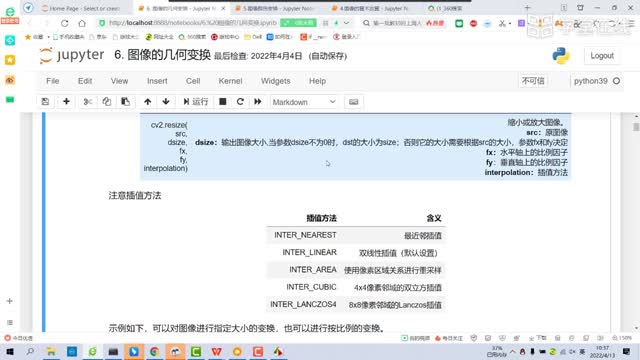Image resolution: width=640 pixels, height=360 pixels.
Task: Open the Widgets menu
Action: pyautogui.click(x=276, y=81)
